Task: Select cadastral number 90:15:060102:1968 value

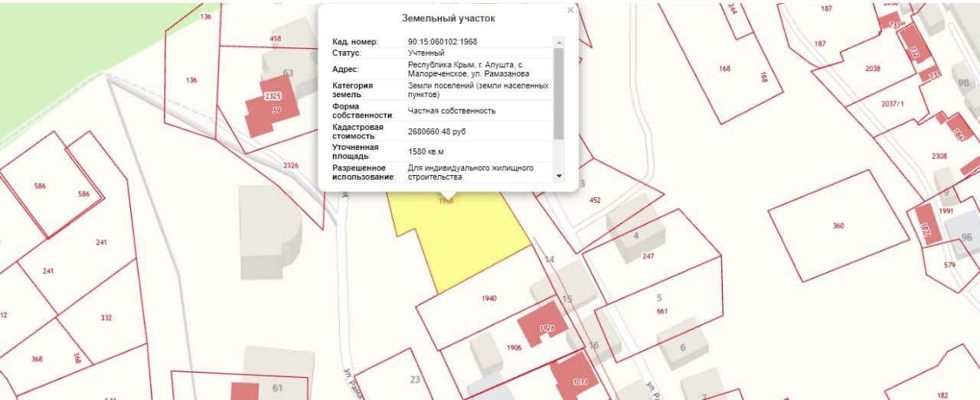Action: [443, 41]
